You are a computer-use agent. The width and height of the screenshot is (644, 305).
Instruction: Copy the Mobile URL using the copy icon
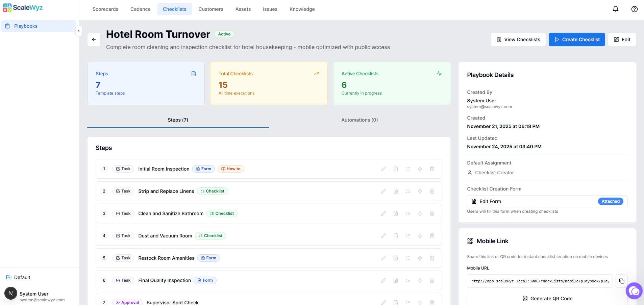622,281
